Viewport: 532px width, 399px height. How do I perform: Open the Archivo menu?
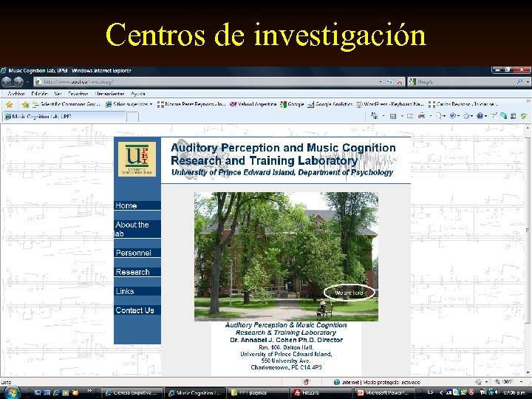(x=16, y=94)
